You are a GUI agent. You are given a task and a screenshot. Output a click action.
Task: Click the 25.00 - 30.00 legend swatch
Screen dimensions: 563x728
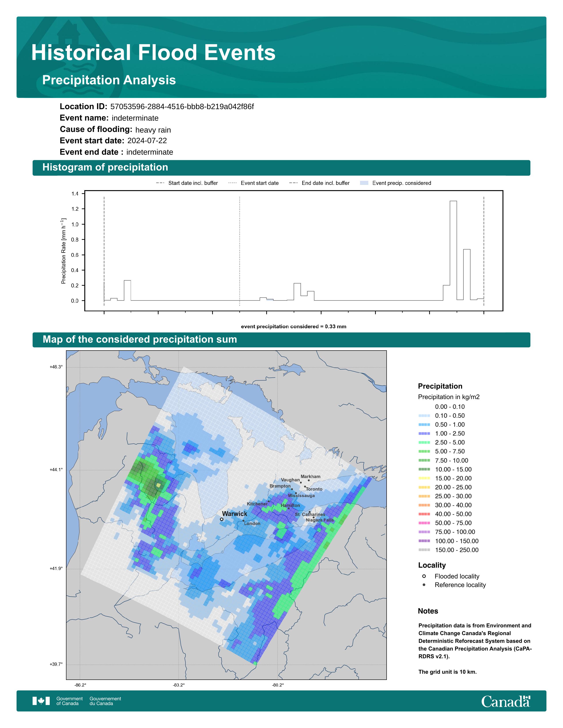424,497
